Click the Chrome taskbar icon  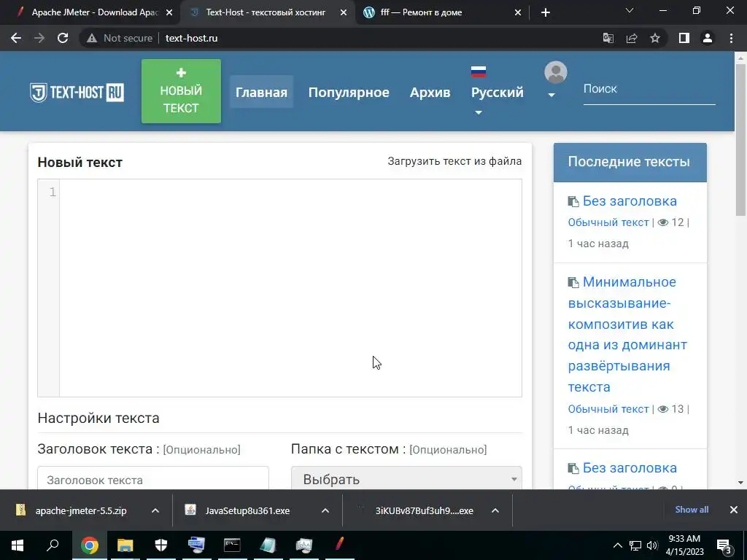[89, 545]
